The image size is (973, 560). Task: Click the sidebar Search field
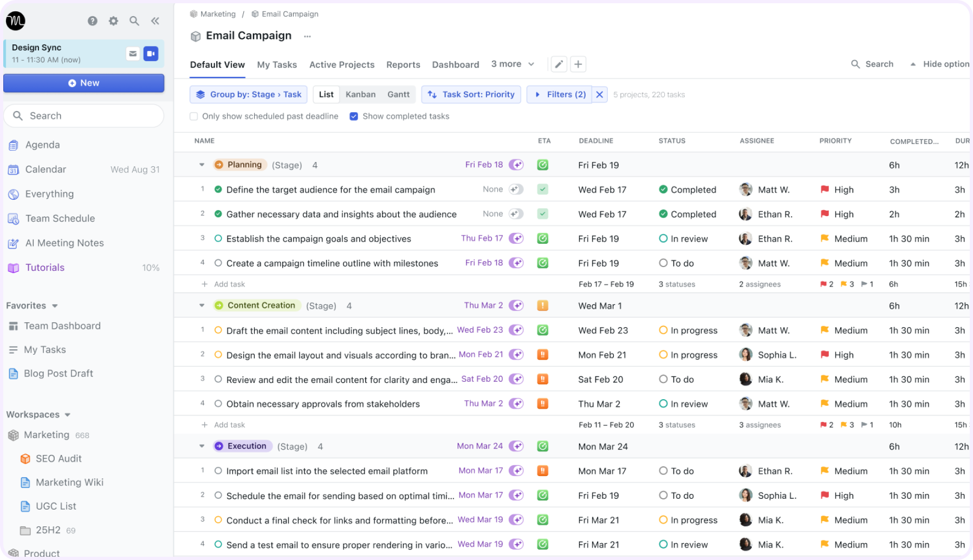point(84,116)
